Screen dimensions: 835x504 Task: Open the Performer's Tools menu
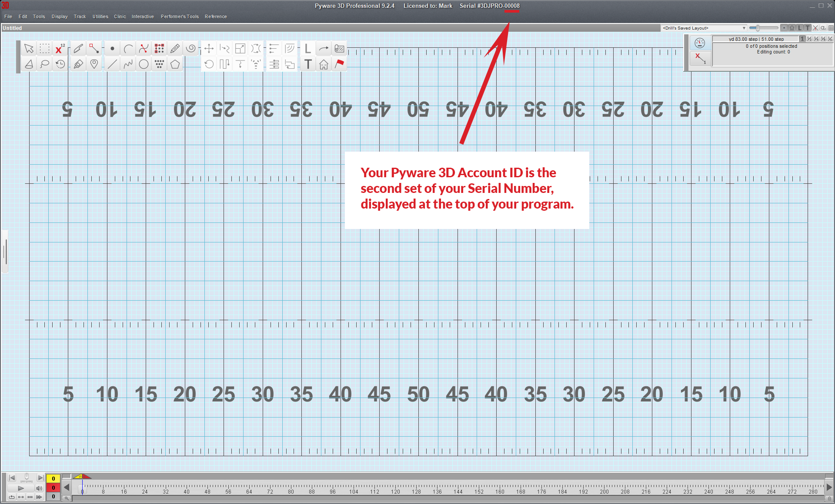point(180,17)
